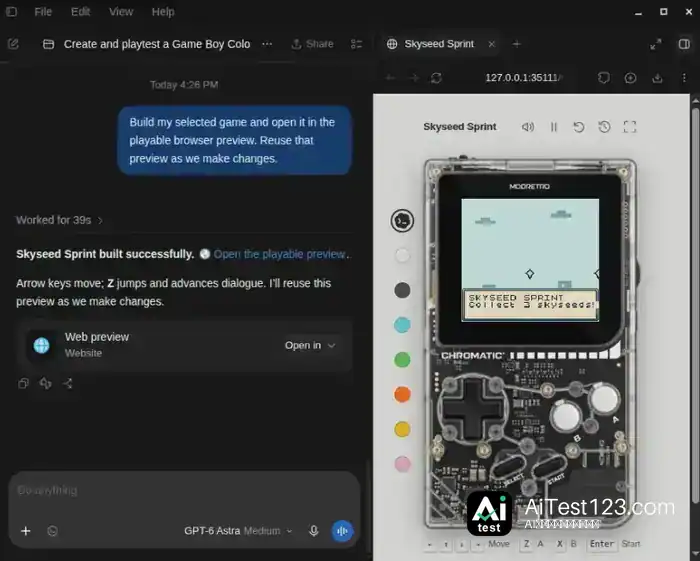
Task: Click the Enter key hint below console
Action: coord(601,544)
